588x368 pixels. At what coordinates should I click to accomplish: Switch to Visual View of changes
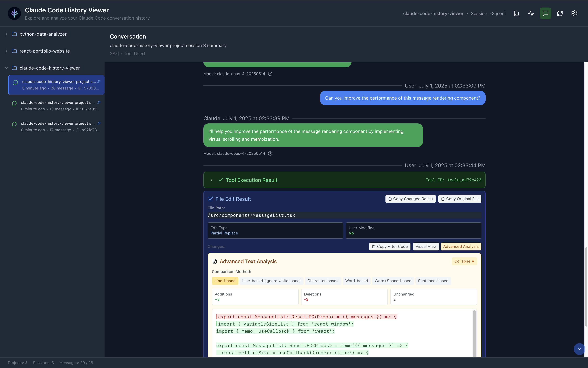click(x=426, y=246)
